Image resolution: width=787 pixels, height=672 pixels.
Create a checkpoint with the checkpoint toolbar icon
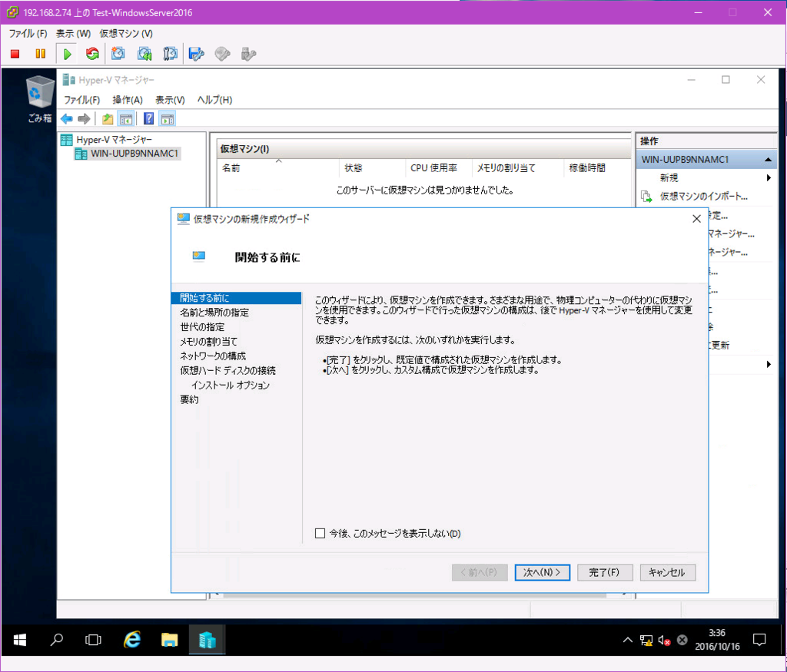coord(117,54)
